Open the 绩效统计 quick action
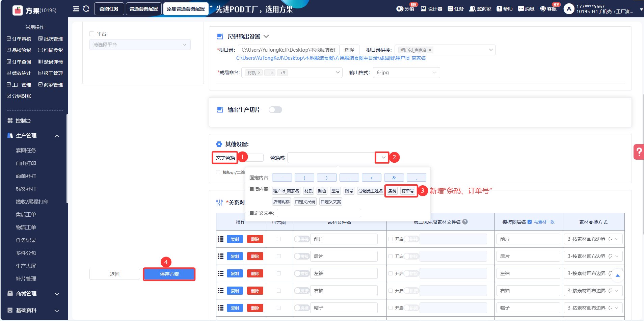 (x=19, y=73)
